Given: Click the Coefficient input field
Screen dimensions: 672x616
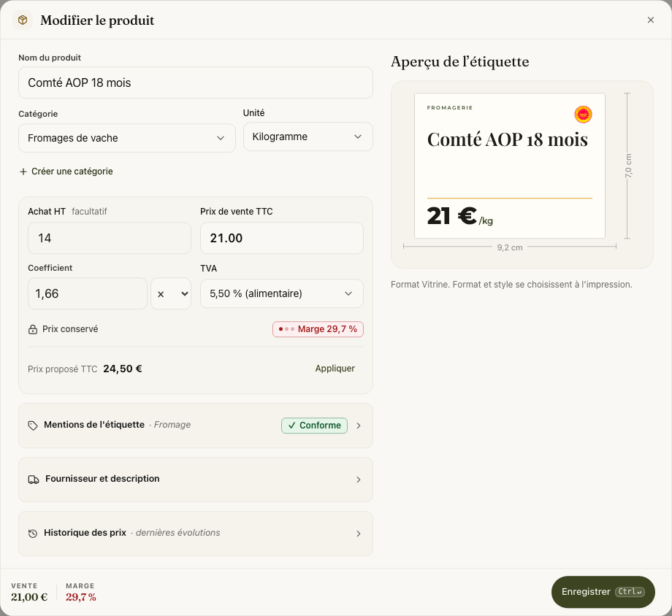Looking at the screenshot, I should 88,293.
